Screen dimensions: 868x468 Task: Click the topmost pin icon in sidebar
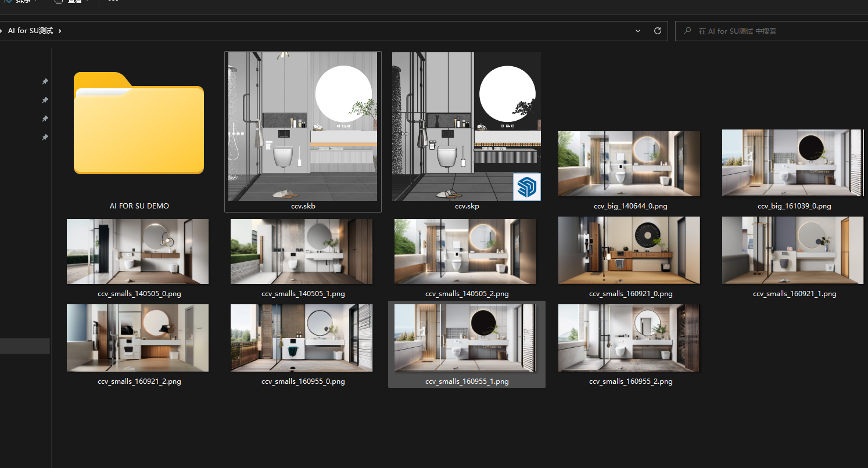coord(45,82)
